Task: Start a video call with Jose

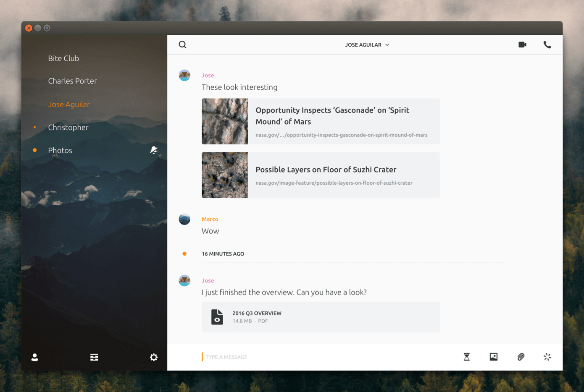Action: tap(522, 44)
